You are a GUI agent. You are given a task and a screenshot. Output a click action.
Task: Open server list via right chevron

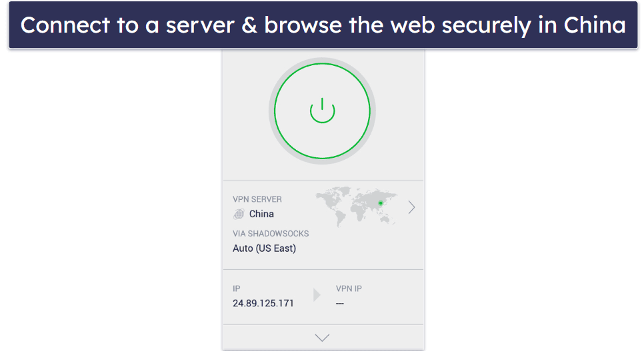411,207
